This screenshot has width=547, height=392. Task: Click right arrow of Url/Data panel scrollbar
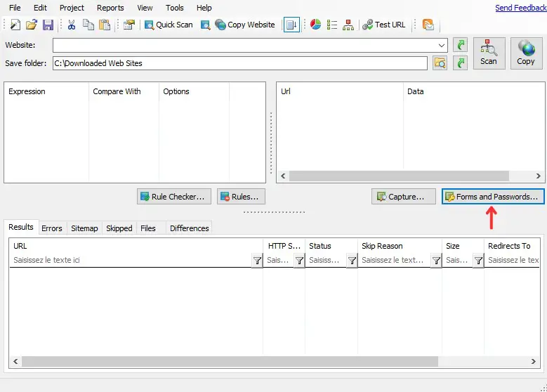539,176
